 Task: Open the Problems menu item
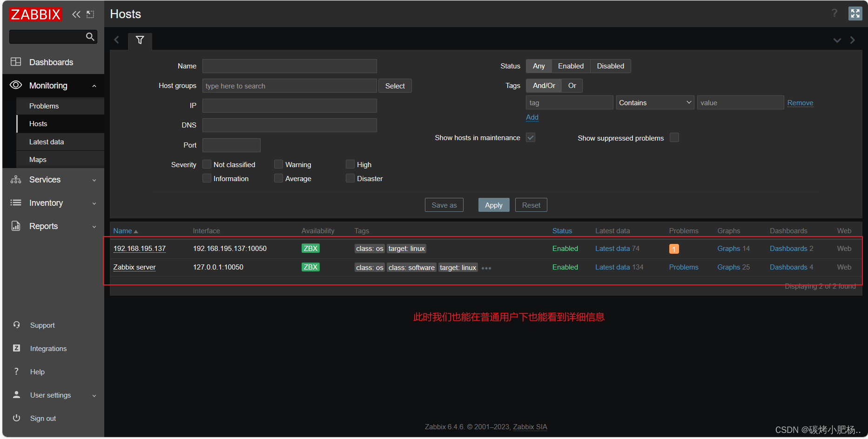click(x=60, y=106)
